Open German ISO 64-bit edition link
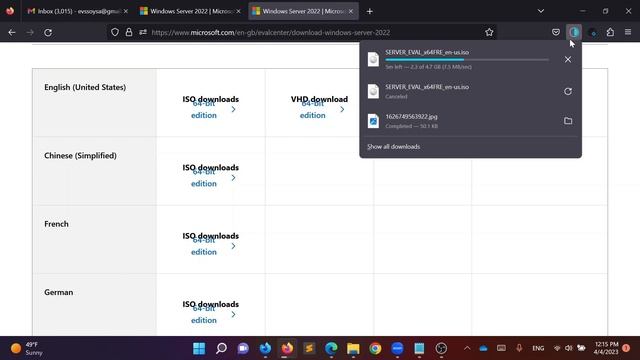The image size is (640, 360). tap(204, 314)
